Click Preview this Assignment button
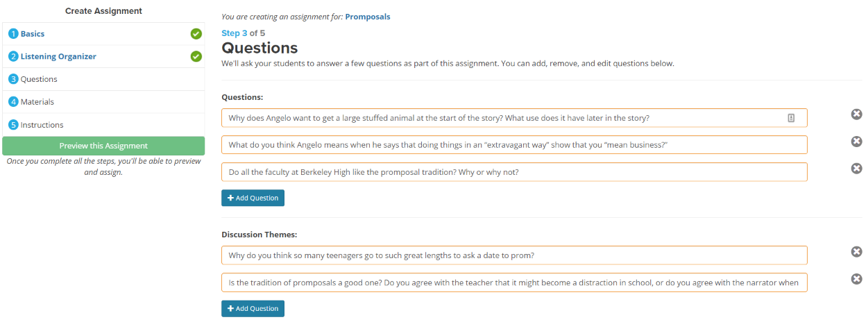 103,146
